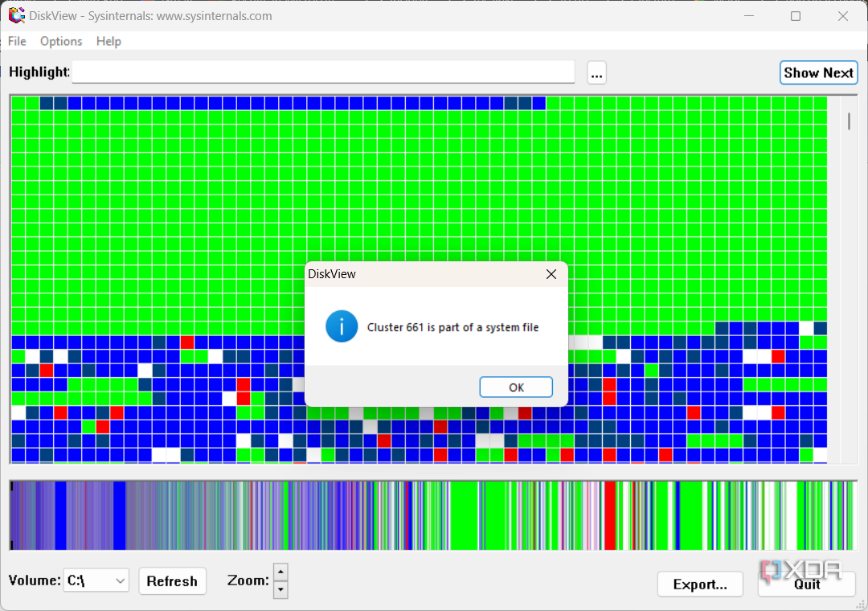
Task: Close the DiskView message dialog
Action: point(551,274)
